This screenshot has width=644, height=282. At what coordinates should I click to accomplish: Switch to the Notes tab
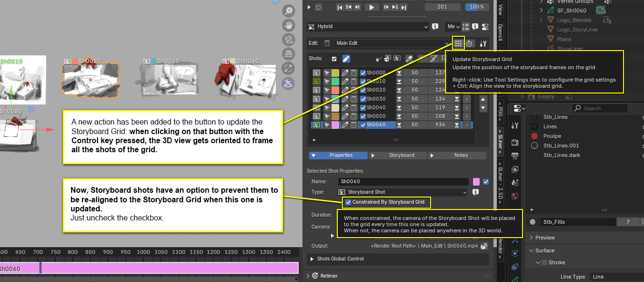(456, 156)
